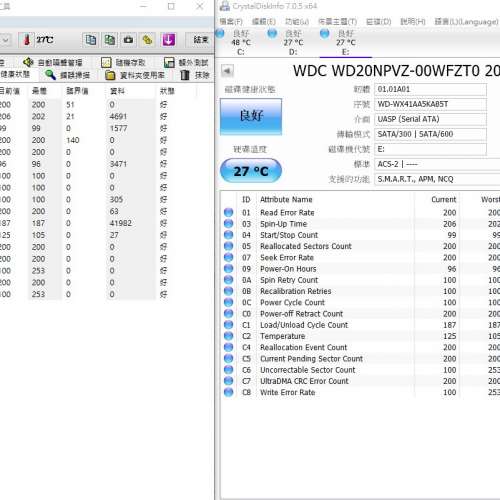The image size is (500, 500).
Task: Select data value 4691 in left table
Action: pos(118,116)
